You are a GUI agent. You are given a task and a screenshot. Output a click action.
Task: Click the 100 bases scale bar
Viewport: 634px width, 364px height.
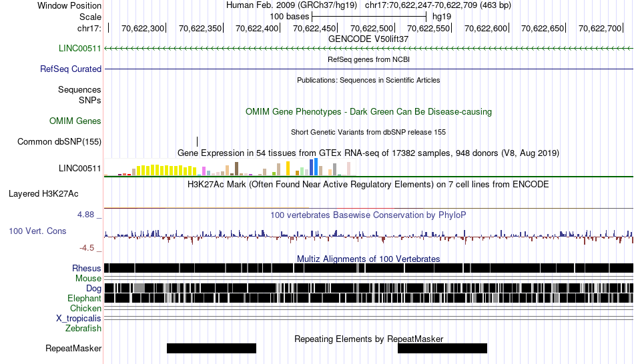pos(369,17)
